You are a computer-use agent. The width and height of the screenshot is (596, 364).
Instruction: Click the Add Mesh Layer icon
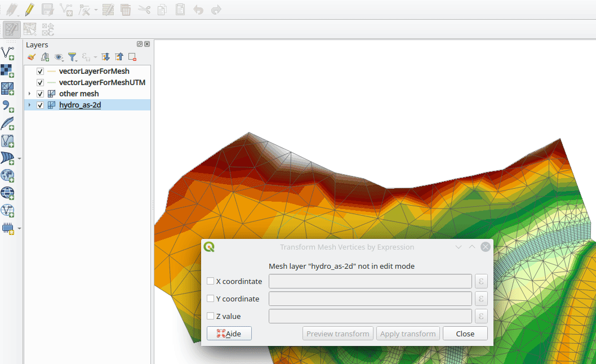coord(7,88)
